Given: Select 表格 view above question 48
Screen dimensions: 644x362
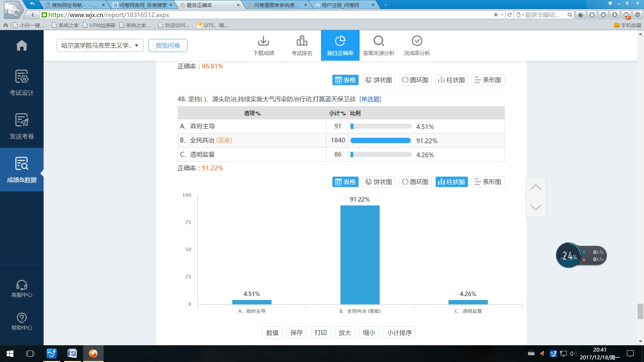Looking at the screenshot, I should tap(345, 80).
